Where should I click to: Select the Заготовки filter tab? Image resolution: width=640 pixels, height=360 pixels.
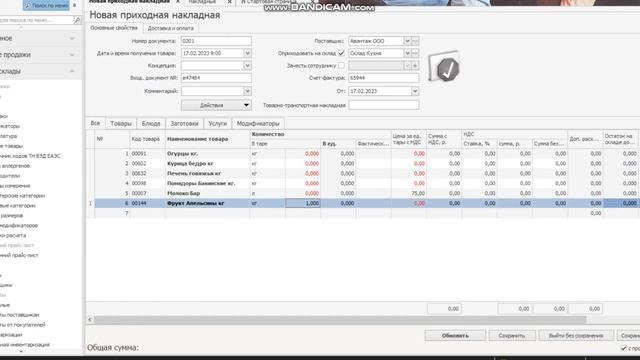tap(184, 123)
